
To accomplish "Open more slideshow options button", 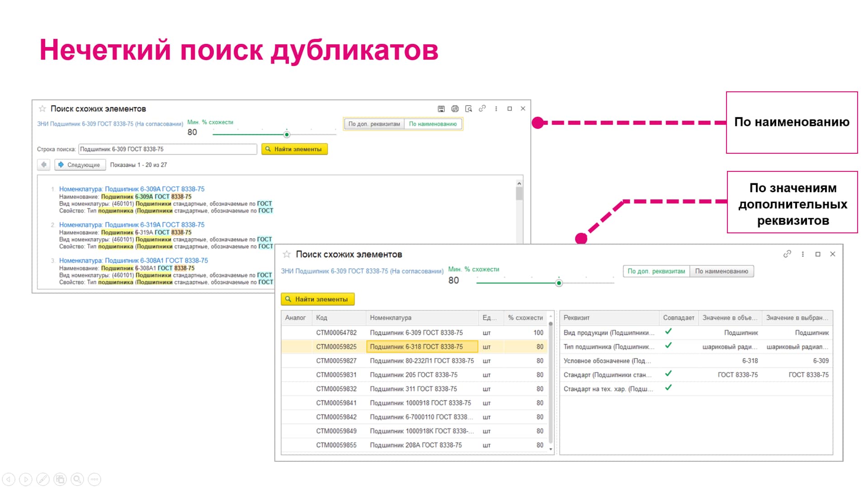I will [x=94, y=479].
